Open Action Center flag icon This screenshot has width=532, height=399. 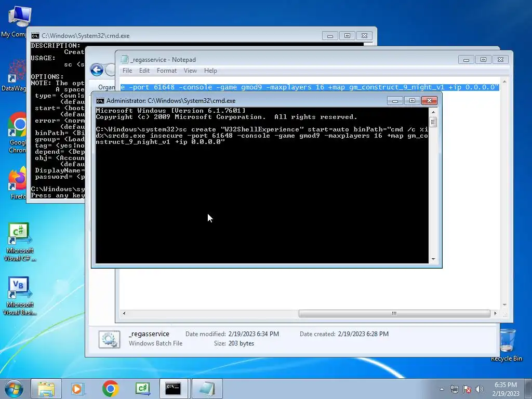[467, 389]
